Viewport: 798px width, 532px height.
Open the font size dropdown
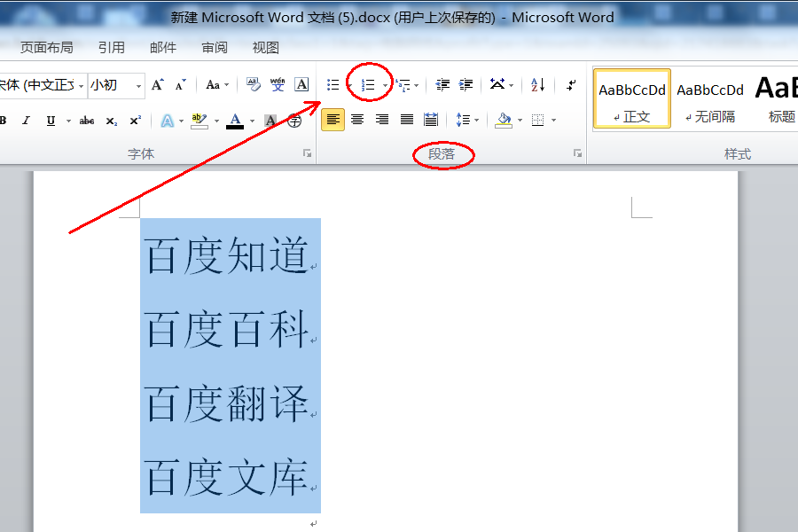pyautogui.click(x=138, y=85)
